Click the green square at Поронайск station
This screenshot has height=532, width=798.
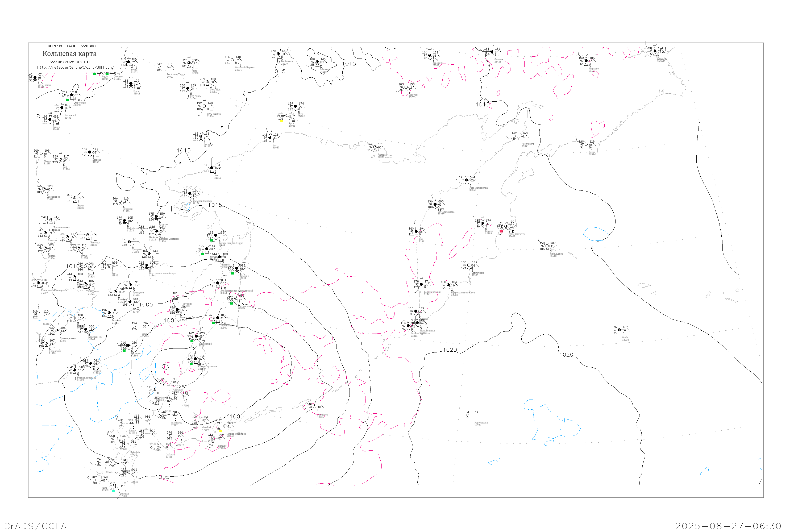(x=213, y=323)
